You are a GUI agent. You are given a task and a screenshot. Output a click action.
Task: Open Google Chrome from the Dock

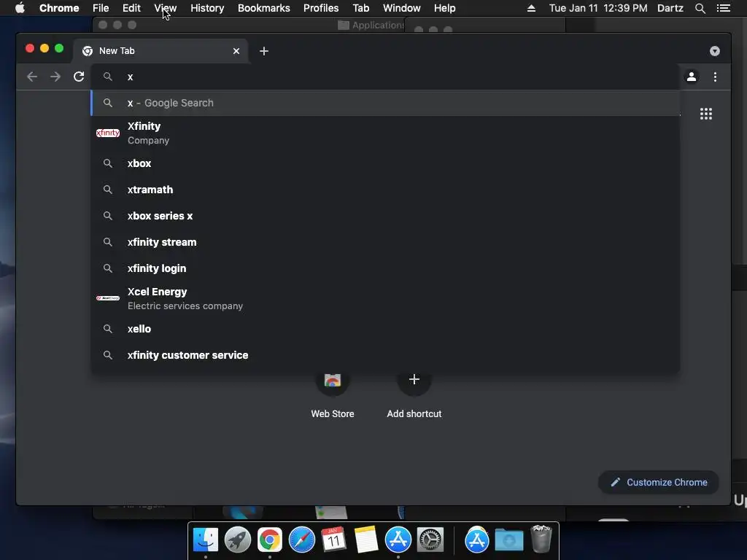270,540
